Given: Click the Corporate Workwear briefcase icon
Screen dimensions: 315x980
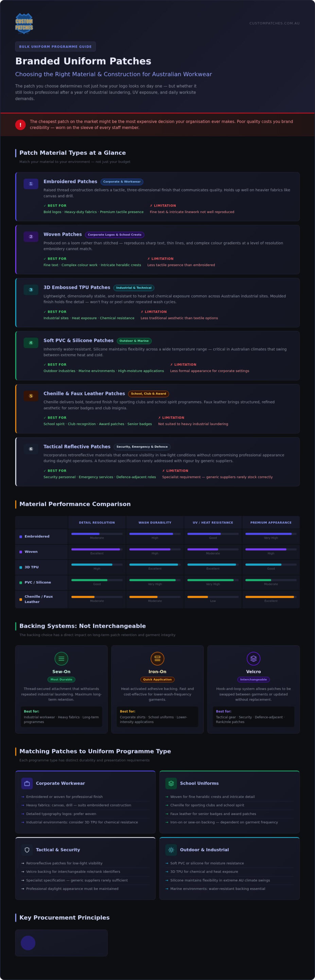Looking at the screenshot, I should coord(27,783).
